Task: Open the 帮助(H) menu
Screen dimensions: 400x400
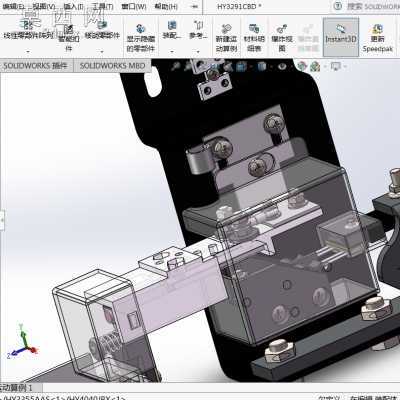Action: coord(166,6)
